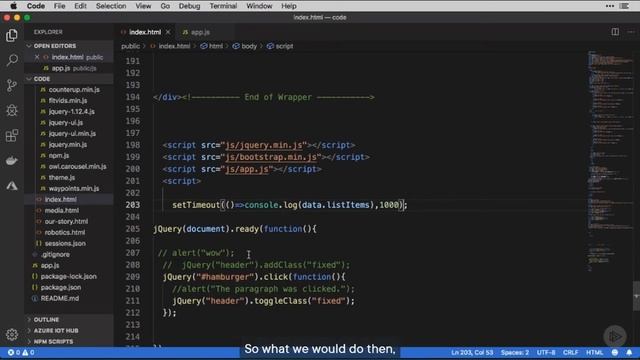Click 'html' in the breadcrumb
The width and height of the screenshot is (640, 360).
coord(216,46)
